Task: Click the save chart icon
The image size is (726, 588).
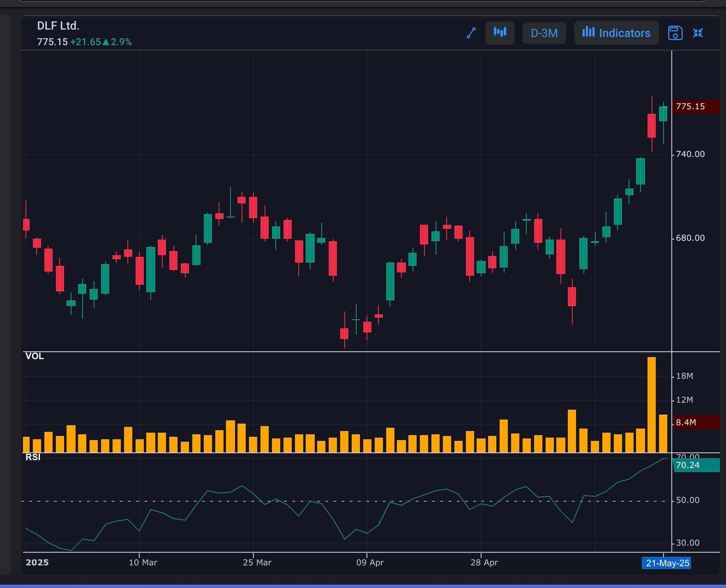Action: point(675,33)
